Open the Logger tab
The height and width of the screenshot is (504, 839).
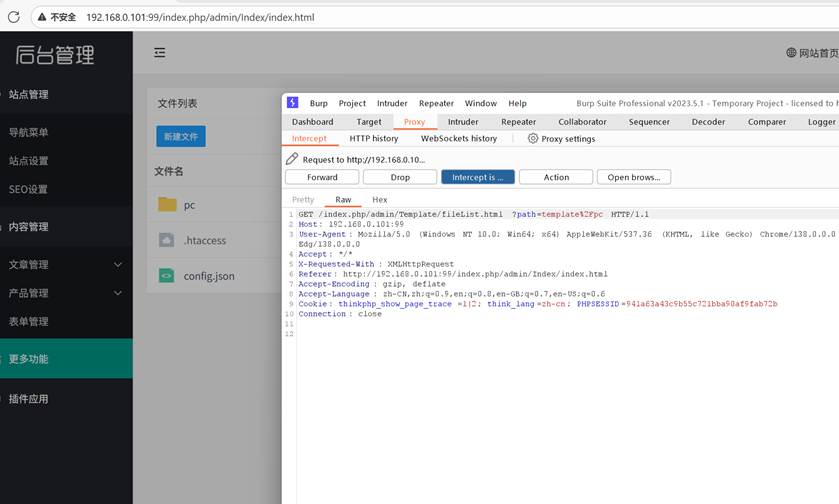coord(821,122)
